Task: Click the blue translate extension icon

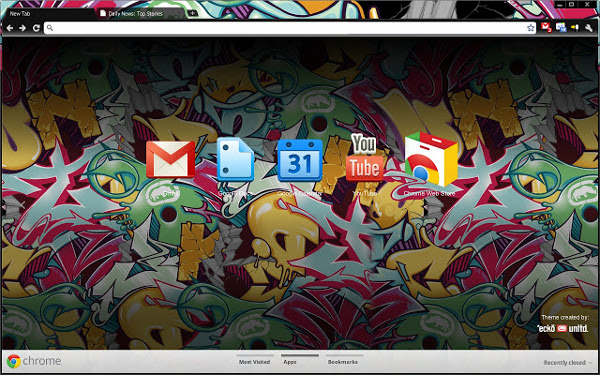Action: click(x=561, y=28)
